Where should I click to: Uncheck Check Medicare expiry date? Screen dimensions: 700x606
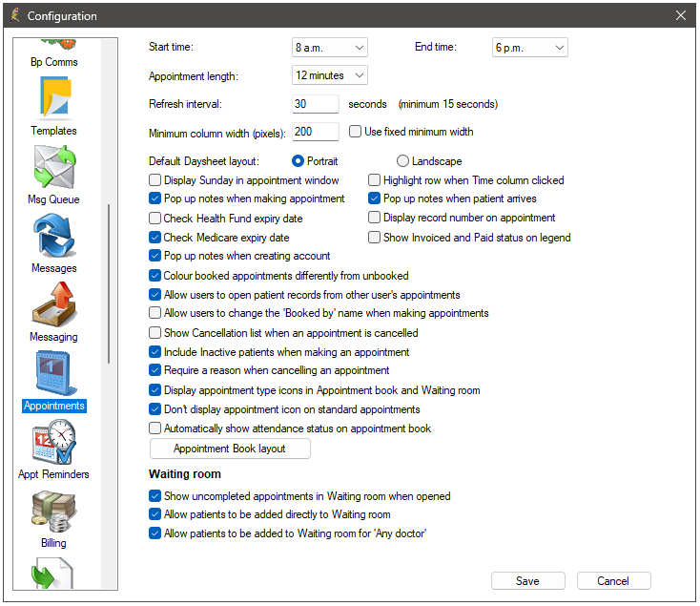[155, 238]
